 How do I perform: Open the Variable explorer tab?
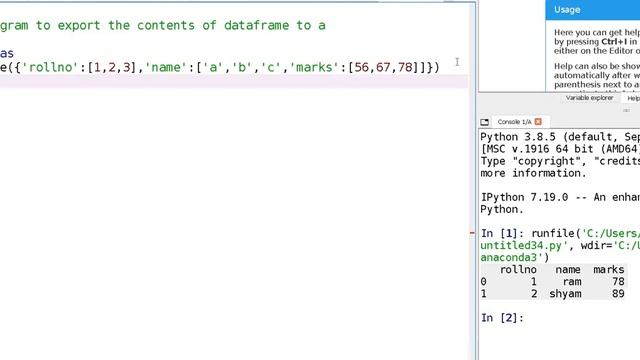pos(589,98)
